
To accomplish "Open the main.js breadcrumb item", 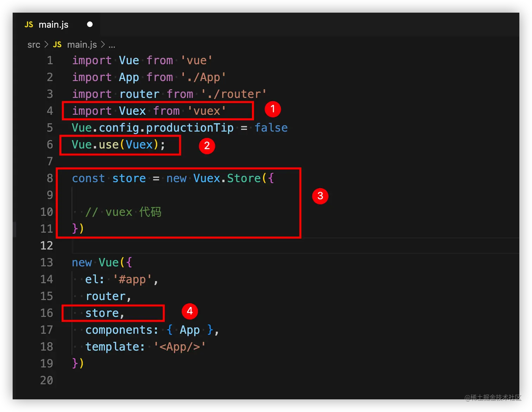I will (82, 45).
